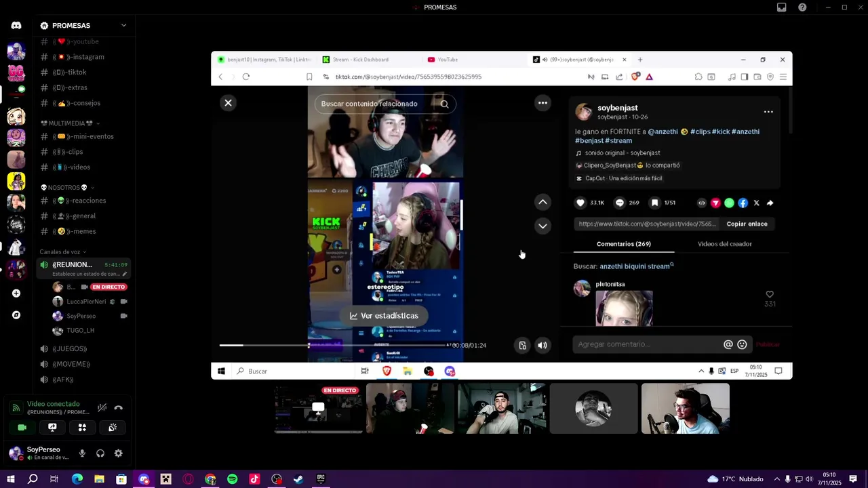Click the @anzethi mention link
Image resolution: width=868 pixels, height=488 pixels.
click(663, 131)
